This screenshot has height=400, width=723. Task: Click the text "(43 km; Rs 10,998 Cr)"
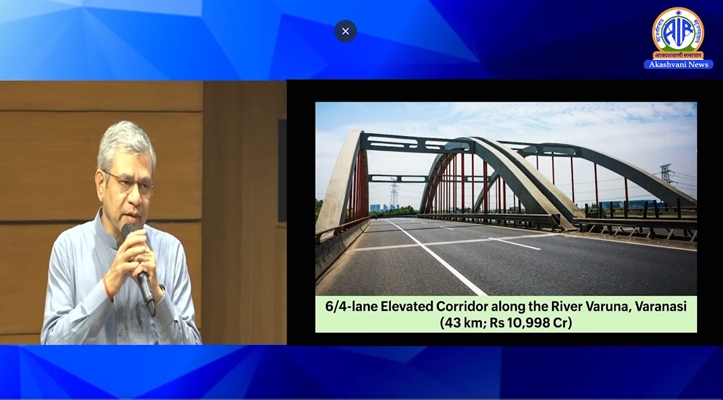pyautogui.click(x=506, y=322)
